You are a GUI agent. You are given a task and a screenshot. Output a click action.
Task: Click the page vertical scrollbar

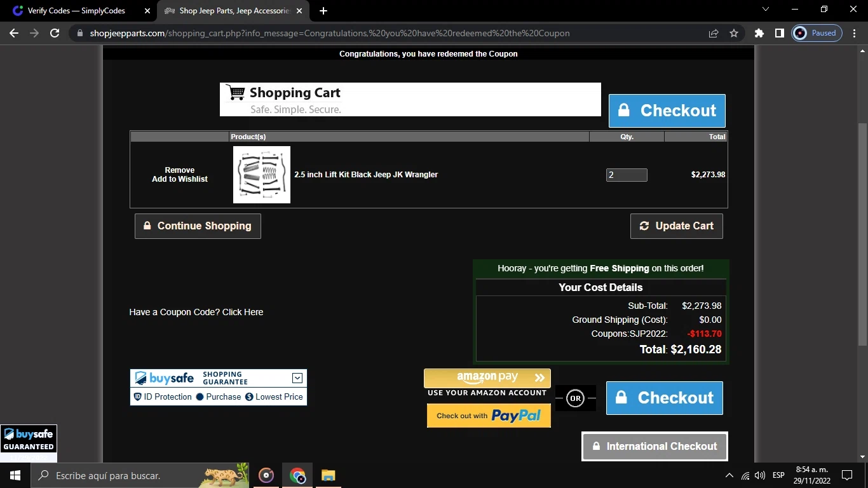click(x=862, y=235)
